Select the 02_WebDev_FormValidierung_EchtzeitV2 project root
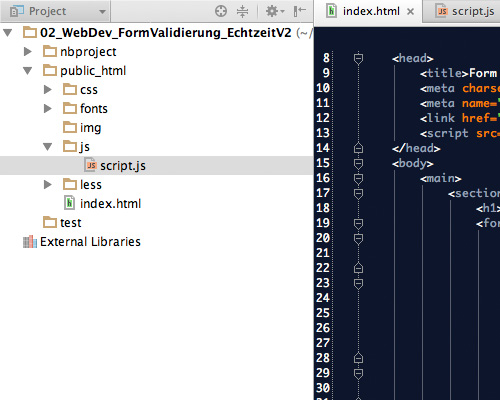The width and height of the screenshot is (500, 400). 157,33
